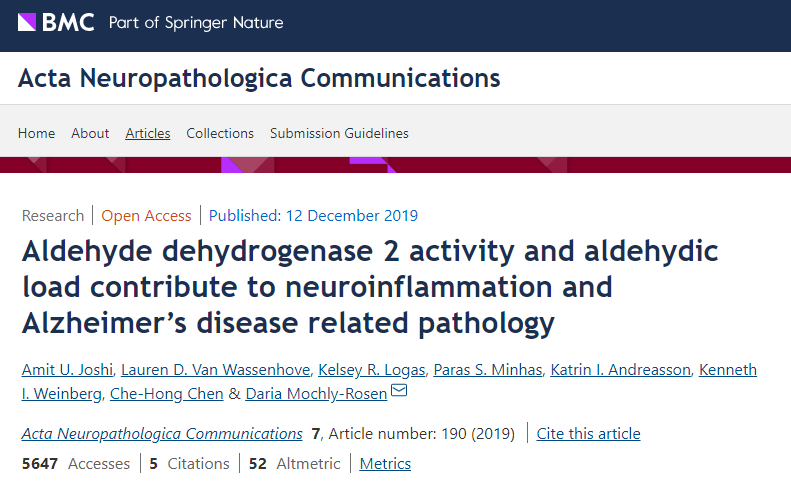The width and height of the screenshot is (791, 487).
Task: Click author Che-Hong Chen
Action: [166, 393]
